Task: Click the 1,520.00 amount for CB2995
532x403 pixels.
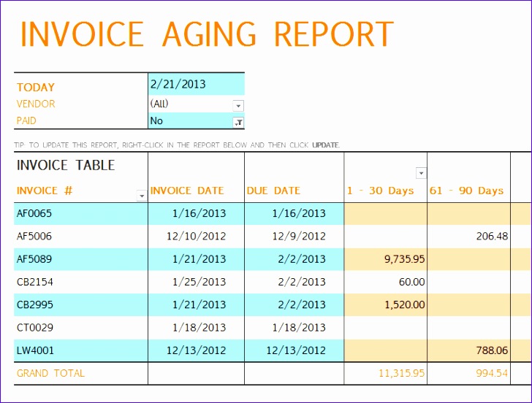Action: (385, 304)
